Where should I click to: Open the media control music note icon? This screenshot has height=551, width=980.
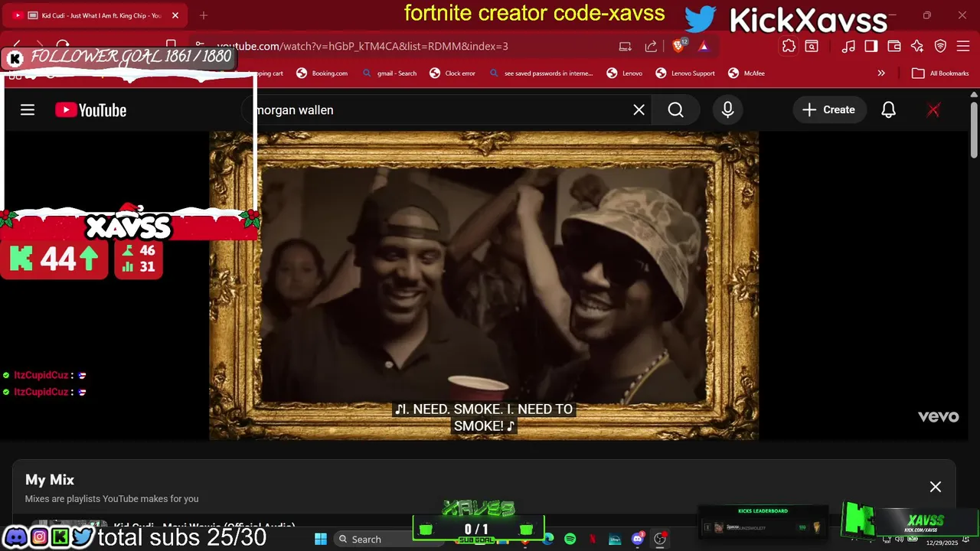[x=848, y=46]
